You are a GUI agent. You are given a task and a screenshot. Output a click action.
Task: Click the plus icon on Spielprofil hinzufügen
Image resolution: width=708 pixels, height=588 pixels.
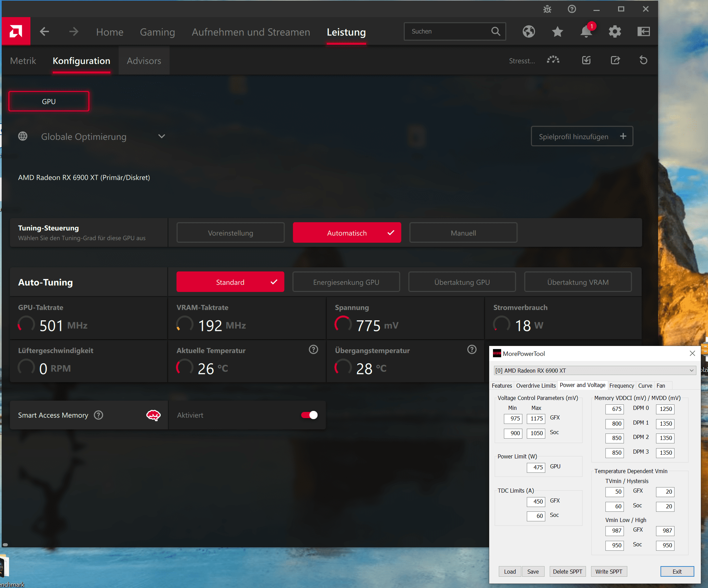pos(623,136)
